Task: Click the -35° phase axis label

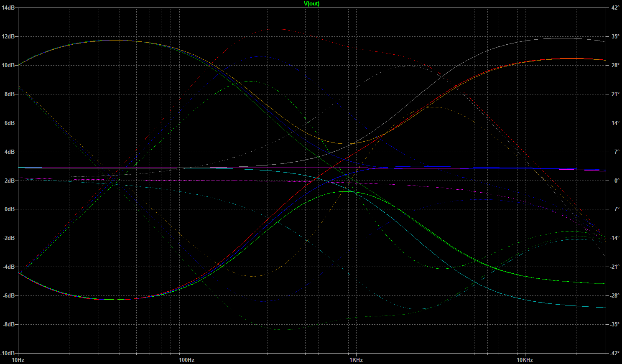Action: click(x=614, y=325)
